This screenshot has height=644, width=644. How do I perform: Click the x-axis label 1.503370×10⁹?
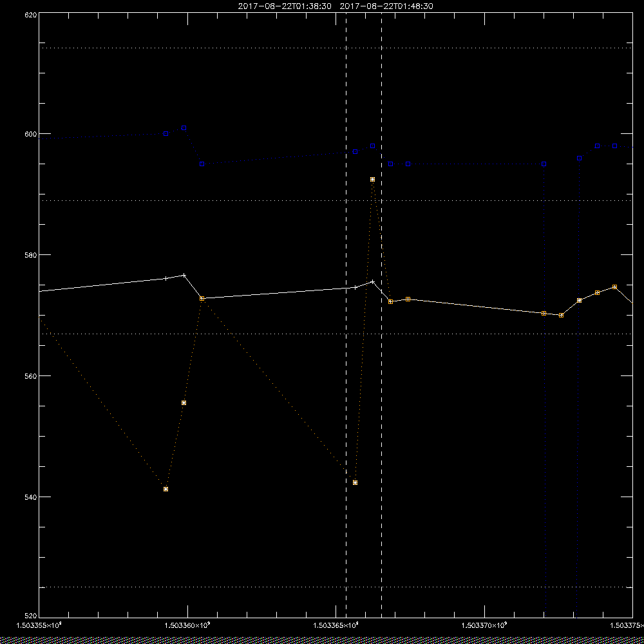click(x=485, y=626)
